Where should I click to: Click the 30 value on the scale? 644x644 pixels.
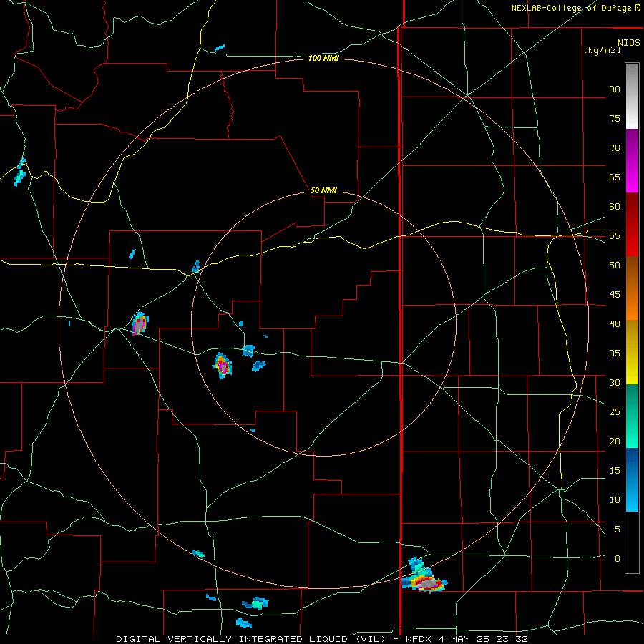coord(615,382)
